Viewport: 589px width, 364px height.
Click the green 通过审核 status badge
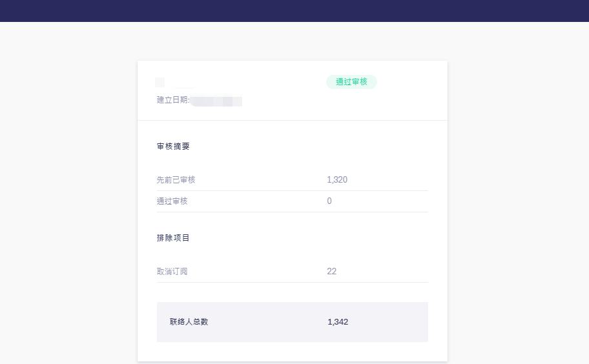pos(351,82)
